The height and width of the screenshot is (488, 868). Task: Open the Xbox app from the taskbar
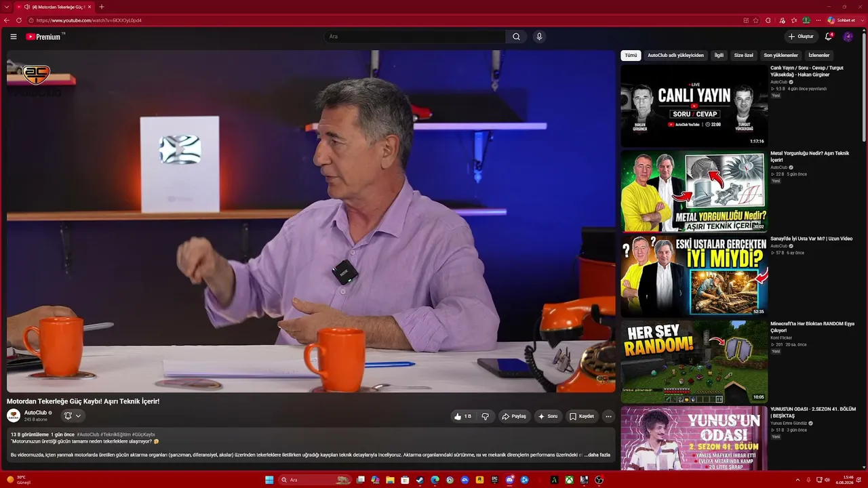pyautogui.click(x=569, y=480)
